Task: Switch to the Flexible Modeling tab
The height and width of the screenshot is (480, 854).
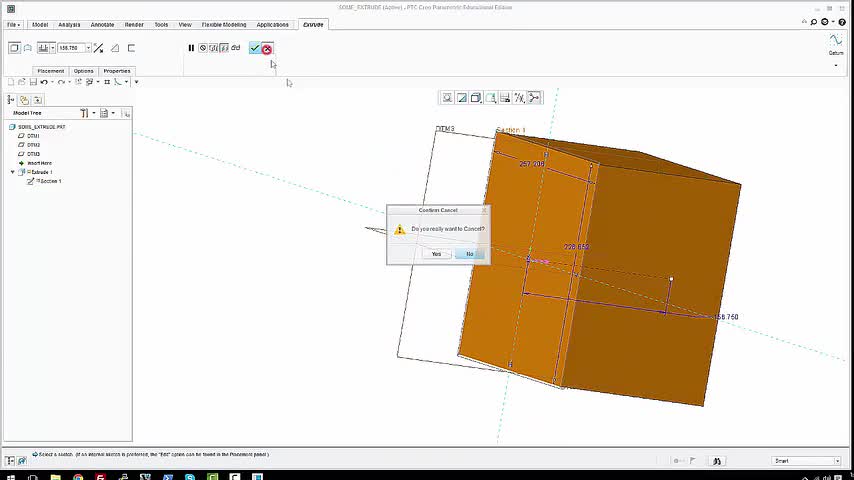Action: [224, 25]
